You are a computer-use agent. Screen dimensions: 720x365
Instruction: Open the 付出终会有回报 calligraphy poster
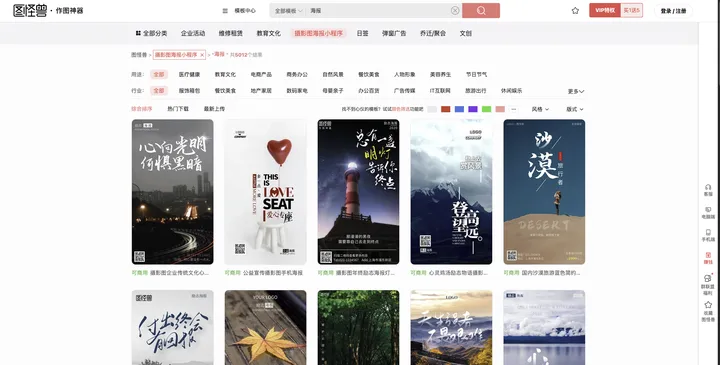click(173, 327)
